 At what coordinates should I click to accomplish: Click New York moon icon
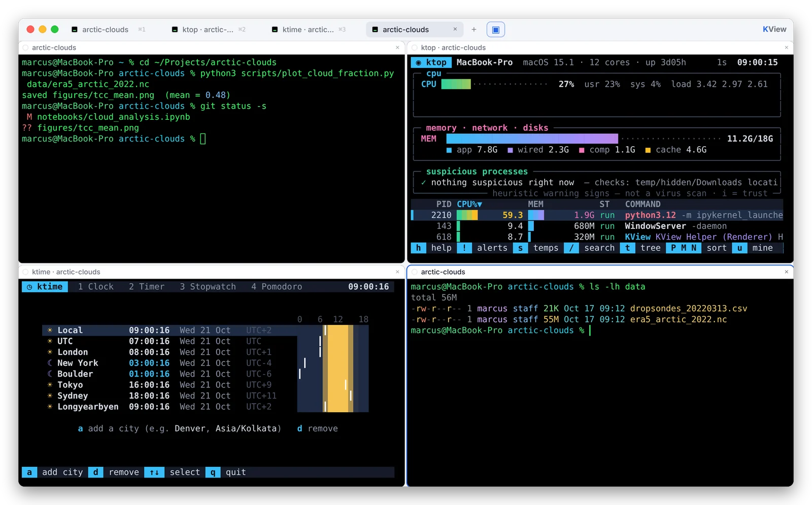click(x=50, y=363)
